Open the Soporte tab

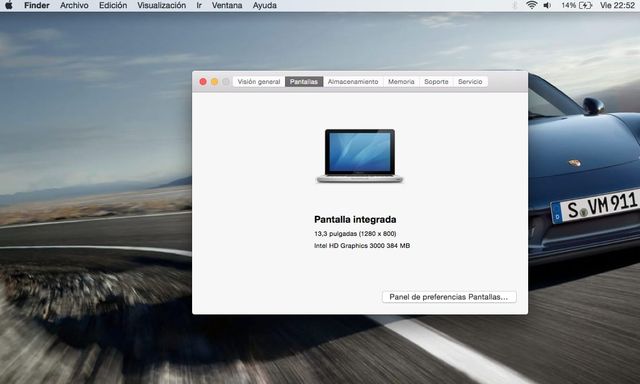click(x=436, y=82)
